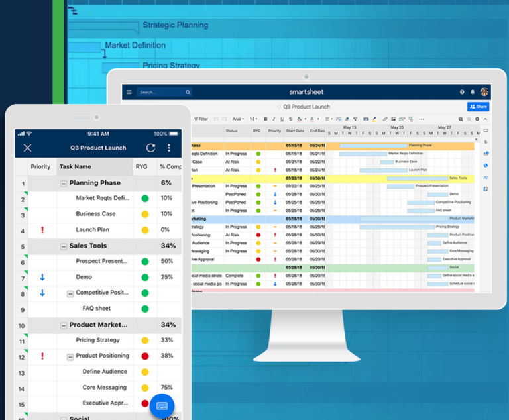
Task: Toggle Strikethrough formatting in toolbar
Action: click(290, 119)
